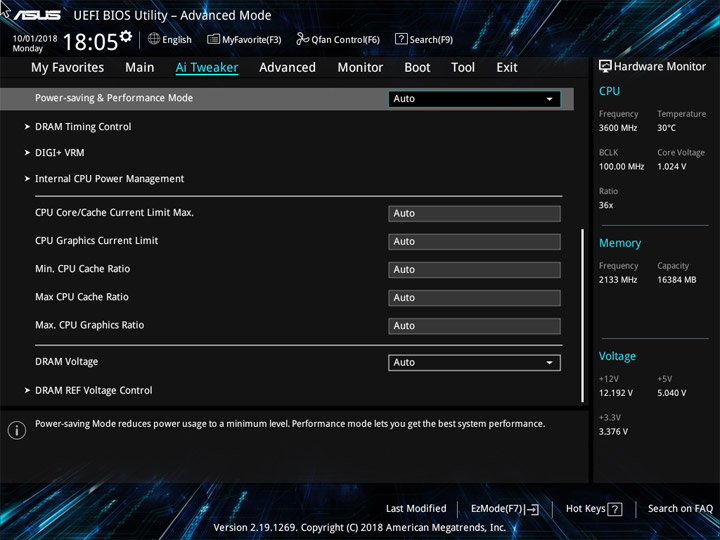Click the Search(F9) label
This screenshot has width=720, height=540.
pos(431,40)
